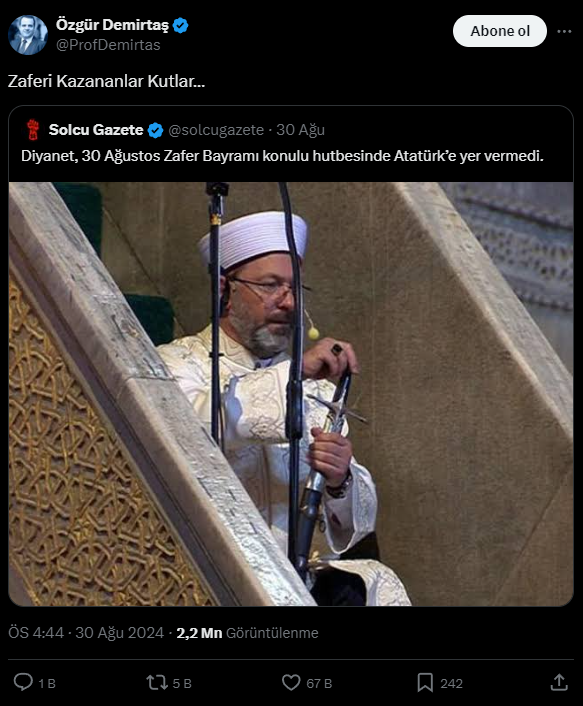Viewport: 583px width, 706px height.
Task: Open the @ProfDemirtas handle link
Action: point(108,45)
